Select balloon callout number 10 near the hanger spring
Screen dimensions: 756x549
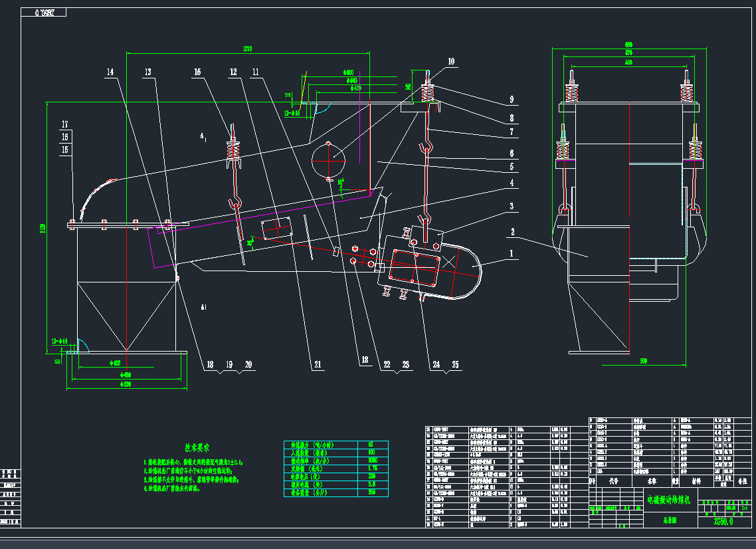tap(450, 61)
